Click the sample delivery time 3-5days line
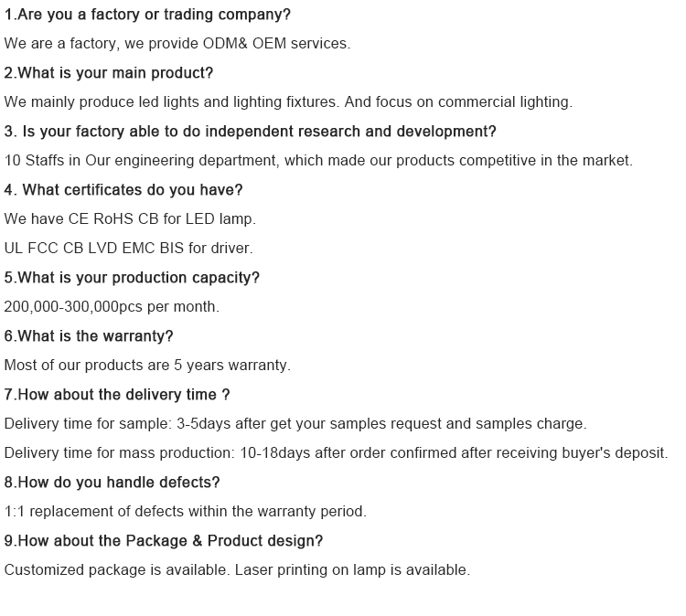Viewport: 686px width, 616px height. click(295, 424)
